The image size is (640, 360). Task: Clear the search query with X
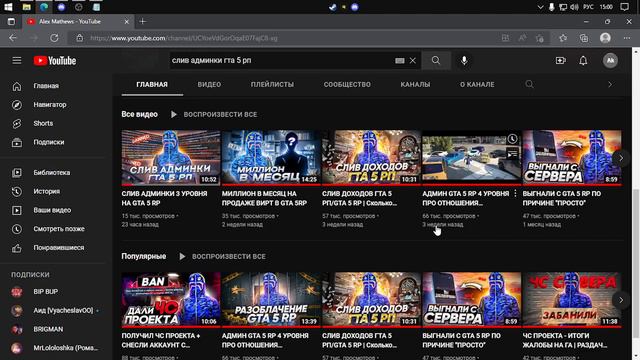413,60
